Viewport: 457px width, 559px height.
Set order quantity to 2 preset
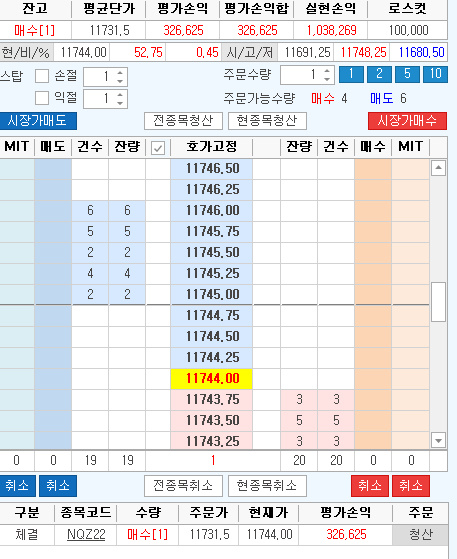[379, 74]
